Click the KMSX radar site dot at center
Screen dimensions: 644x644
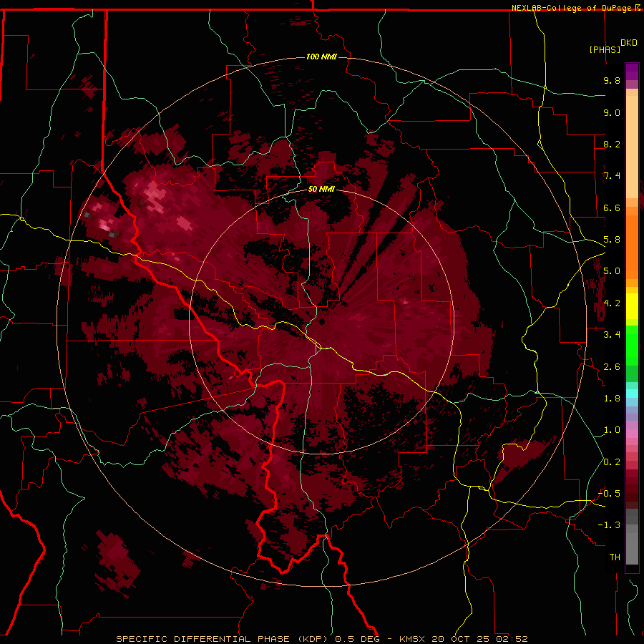pyautogui.click(x=323, y=322)
